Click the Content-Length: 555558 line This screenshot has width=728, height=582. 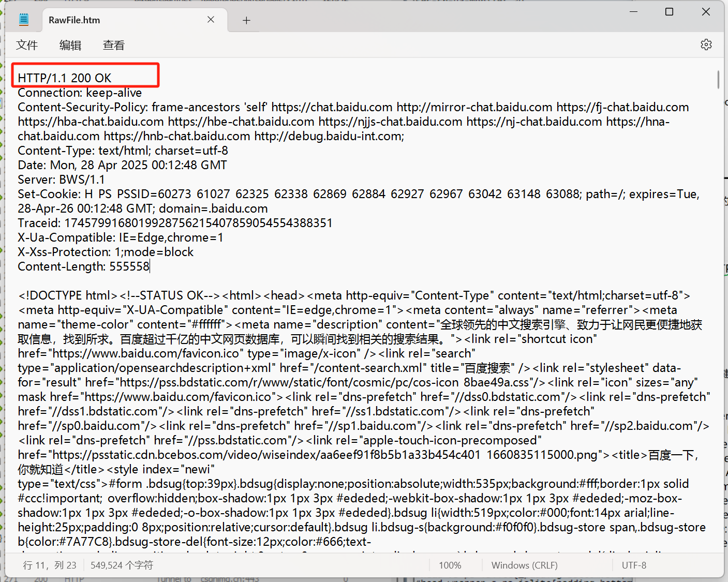click(x=84, y=266)
